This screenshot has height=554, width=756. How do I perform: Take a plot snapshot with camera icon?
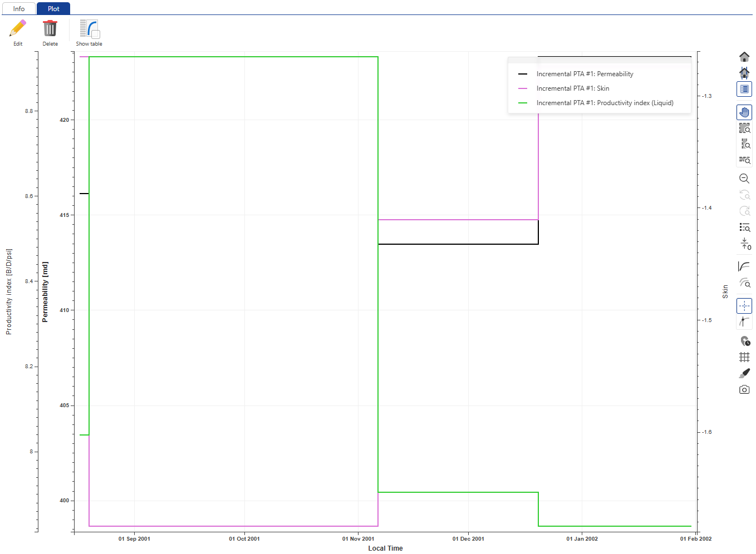(744, 389)
